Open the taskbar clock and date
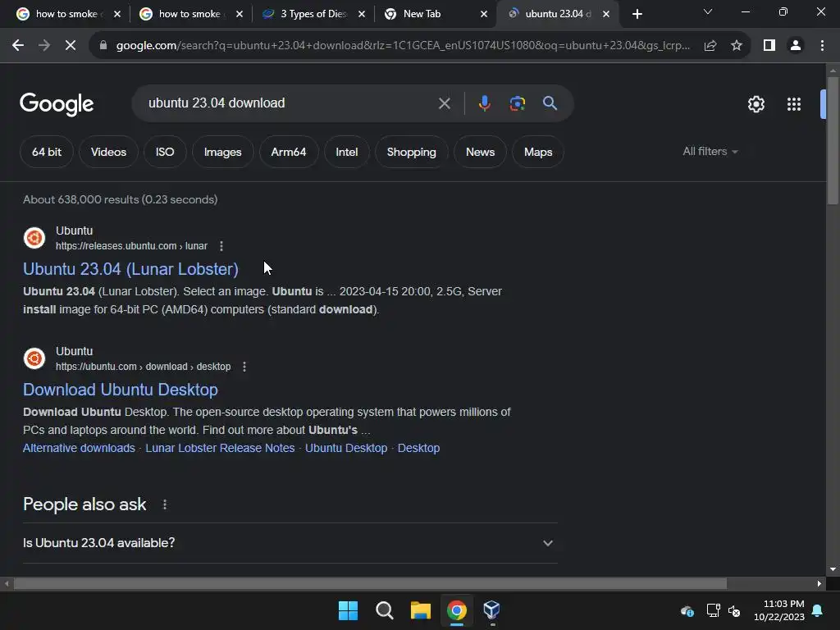 779,610
